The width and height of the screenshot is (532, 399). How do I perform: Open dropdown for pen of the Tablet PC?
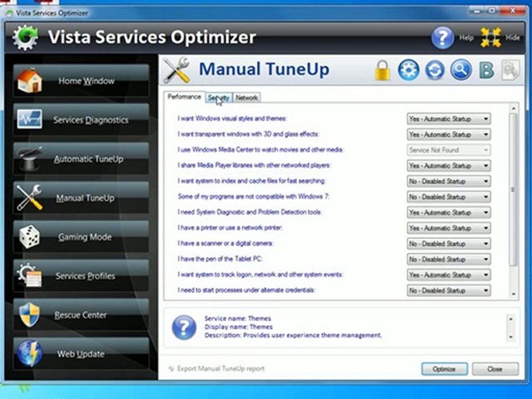(x=448, y=259)
